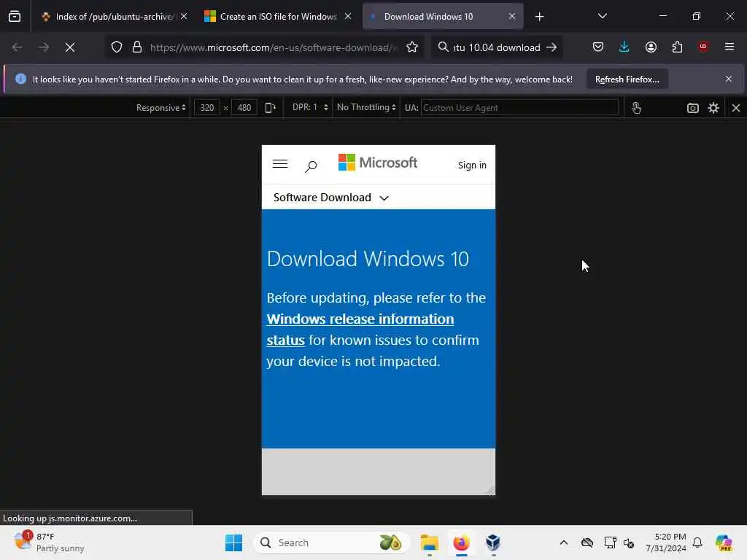
Task: Click the viewport resize handle corner
Action: [x=490, y=491]
